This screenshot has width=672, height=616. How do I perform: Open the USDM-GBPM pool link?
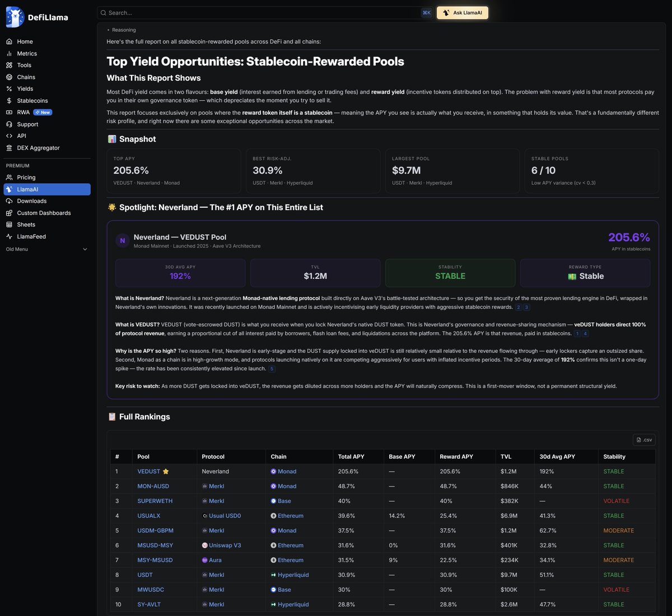coord(155,530)
